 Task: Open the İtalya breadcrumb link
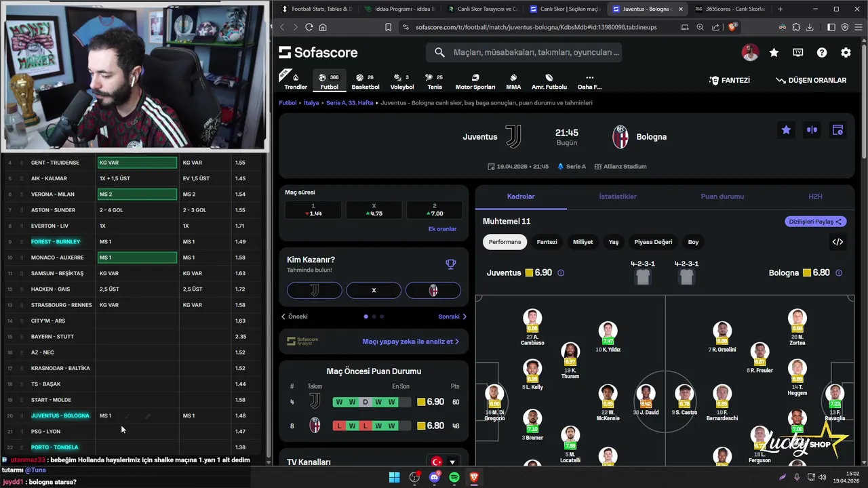tap(311, 103)
